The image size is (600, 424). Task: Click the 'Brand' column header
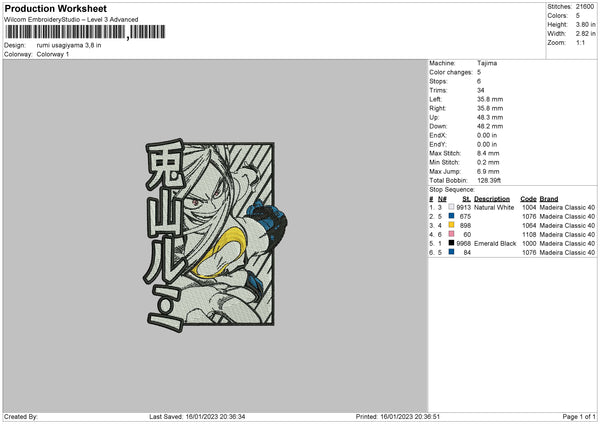tap(549, 199)
